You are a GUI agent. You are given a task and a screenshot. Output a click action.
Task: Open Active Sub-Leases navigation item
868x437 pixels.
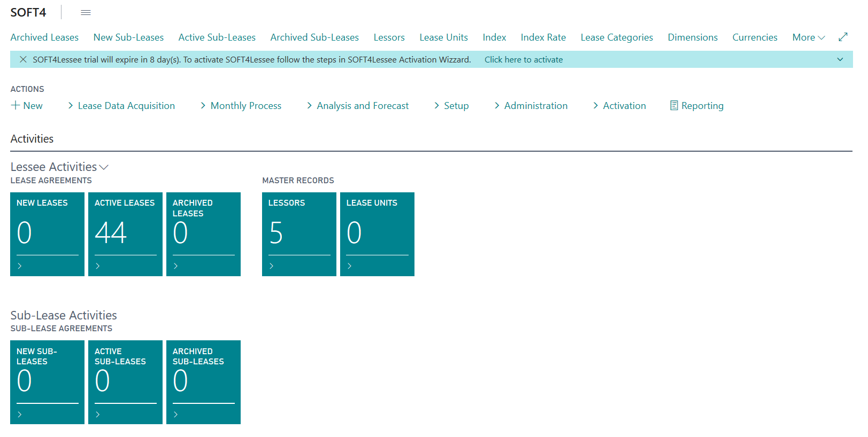[217, 37]
